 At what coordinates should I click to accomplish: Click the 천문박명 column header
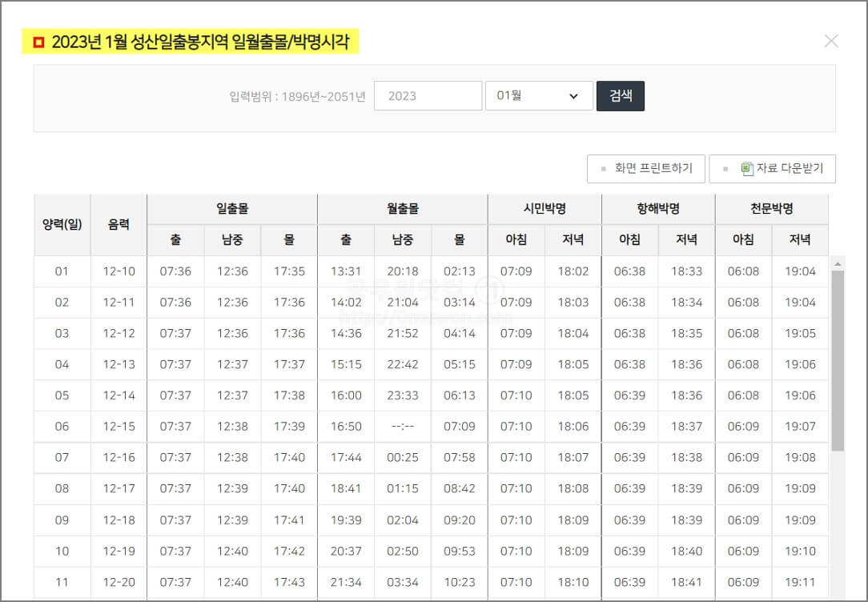(771, 208)
